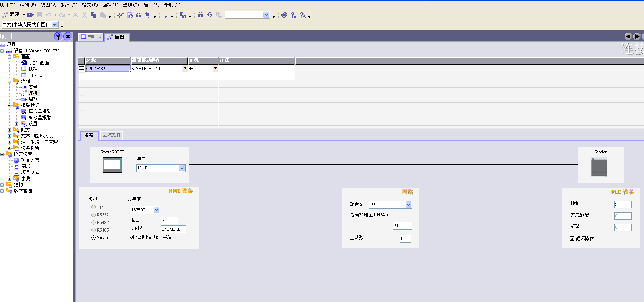Image resolution: width=644 pixels, height=302 pixels.
Task: Click the PLC address input field
Action: [x=623, y=205]
